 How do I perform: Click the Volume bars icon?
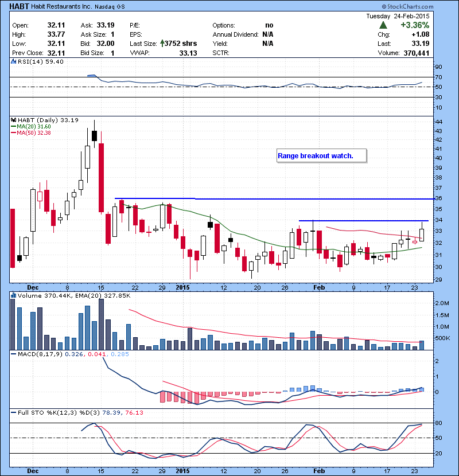(x=13, y=295)
